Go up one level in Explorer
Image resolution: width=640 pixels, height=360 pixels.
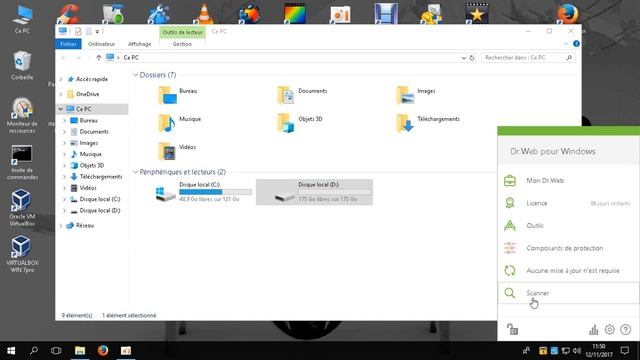coord(98,58)
